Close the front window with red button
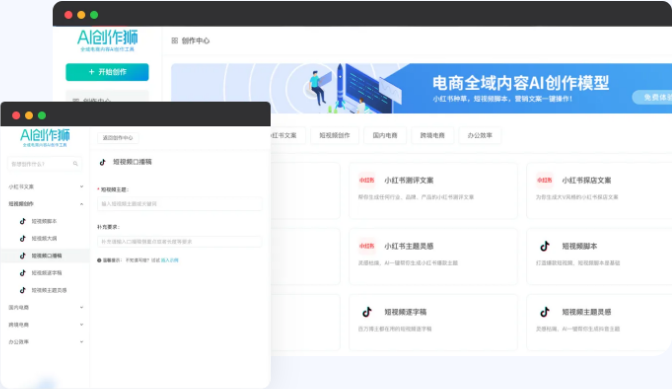 point(16,115)
